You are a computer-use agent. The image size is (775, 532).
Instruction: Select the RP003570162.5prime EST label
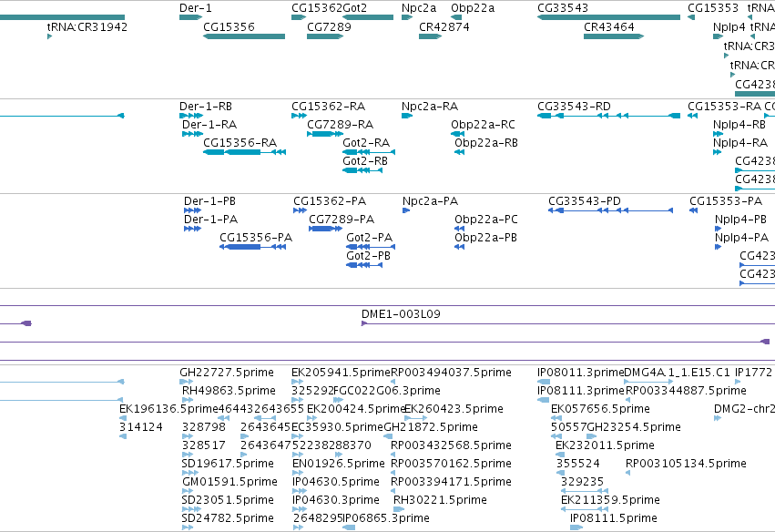click(451, 464)
